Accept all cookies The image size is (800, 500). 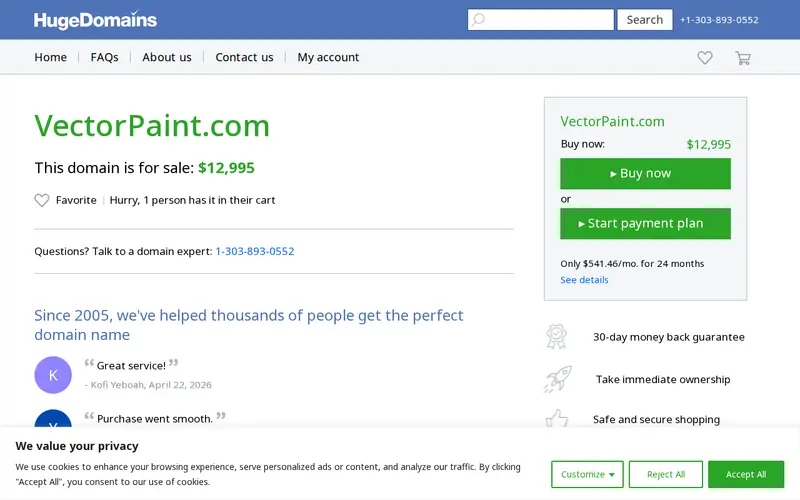click(746, 474)
